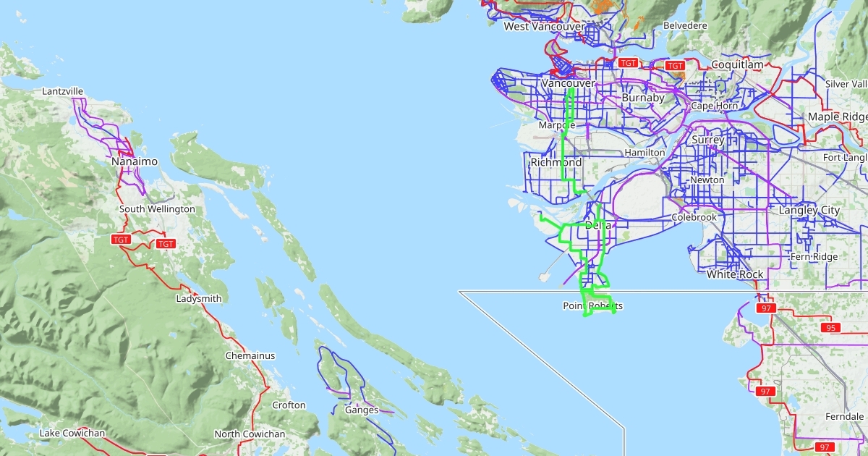Click the Richmond label on the map
868x456 pixels.
pyautogui.click(x=556, y=162)
